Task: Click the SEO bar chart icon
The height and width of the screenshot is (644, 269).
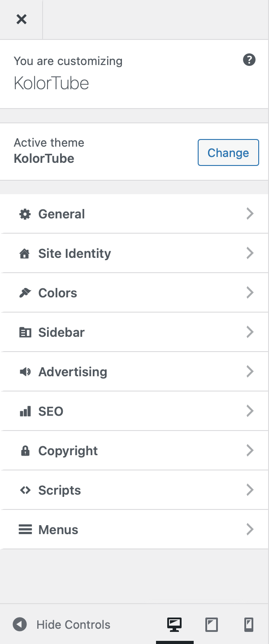Action: (25, 412)
